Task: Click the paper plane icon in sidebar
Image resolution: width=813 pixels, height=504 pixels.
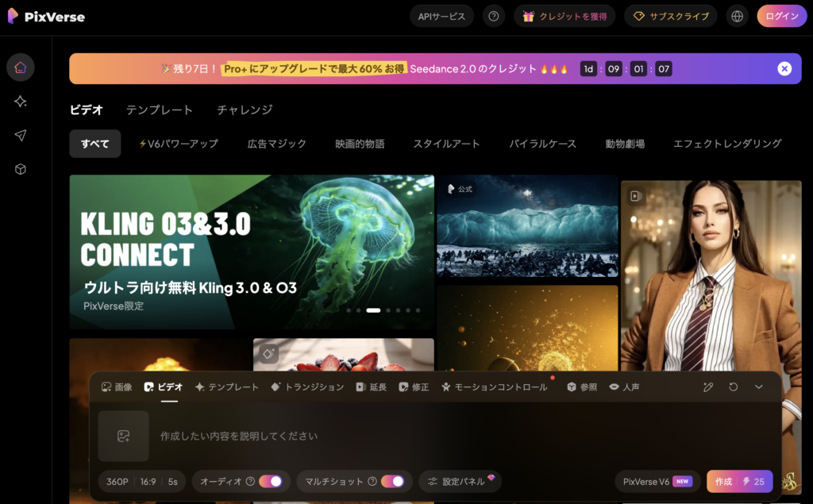Action: coord(21,136)
